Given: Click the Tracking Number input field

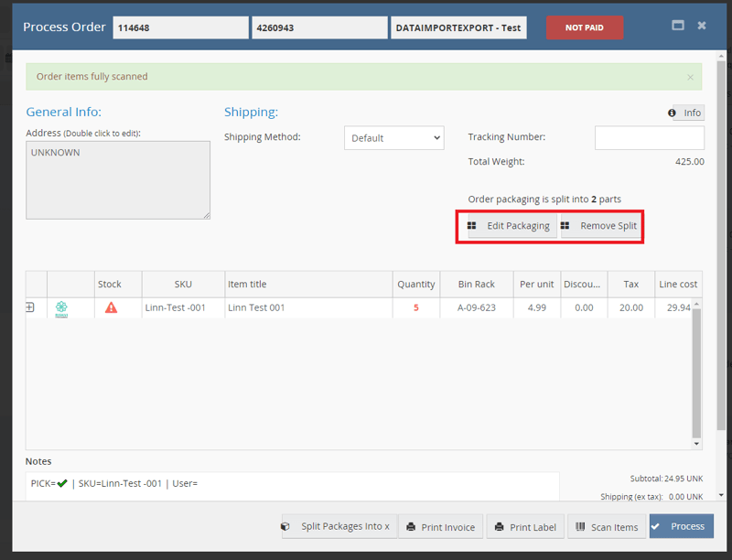Looking at the screenshot, I should 649,138.
